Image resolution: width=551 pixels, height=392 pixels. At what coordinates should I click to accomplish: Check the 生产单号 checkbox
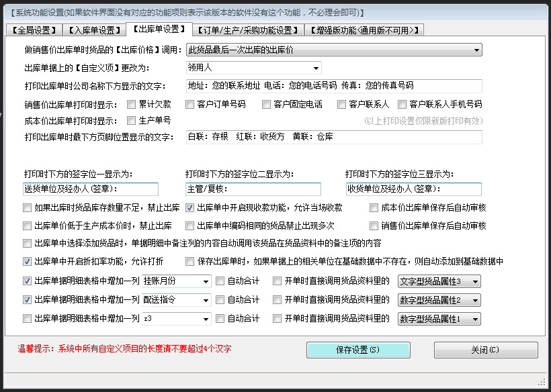[x=130, y=121]
